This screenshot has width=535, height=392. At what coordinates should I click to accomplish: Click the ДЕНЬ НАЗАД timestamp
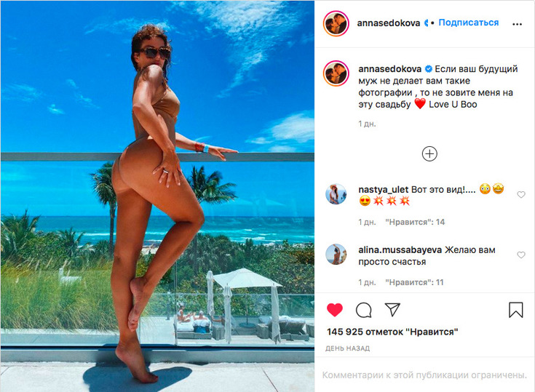pos(347,348)
